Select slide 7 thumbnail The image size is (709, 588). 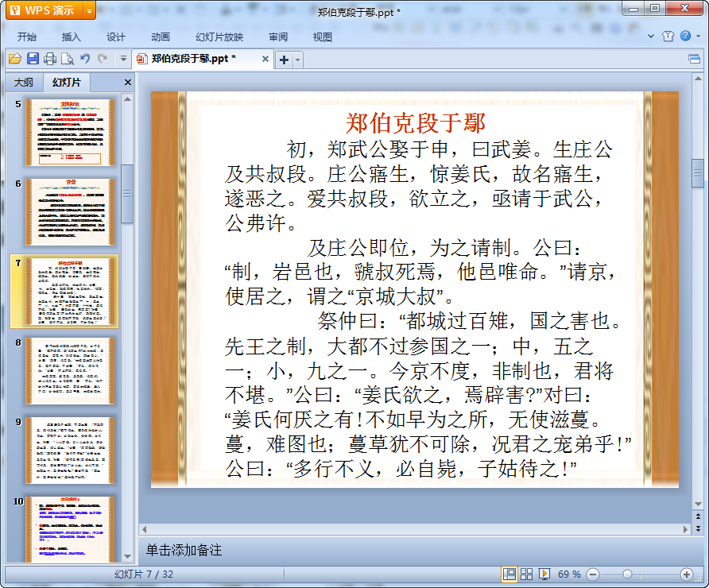click(x=70, y=291)
